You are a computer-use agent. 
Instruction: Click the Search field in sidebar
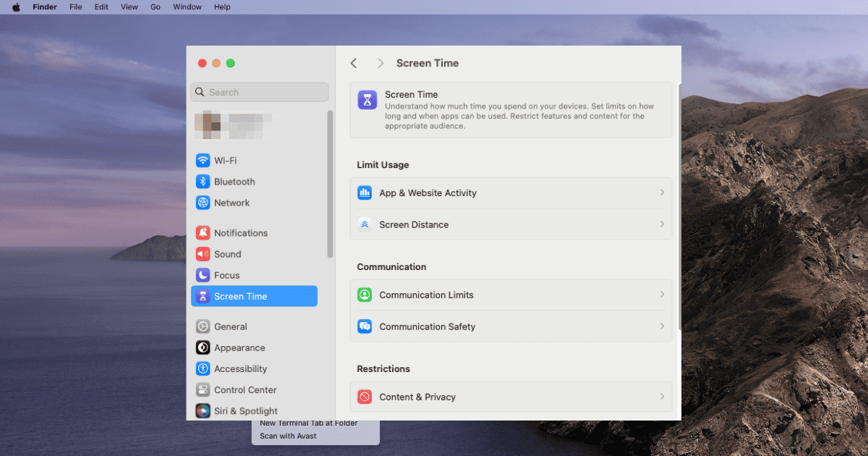coord(260,92)
